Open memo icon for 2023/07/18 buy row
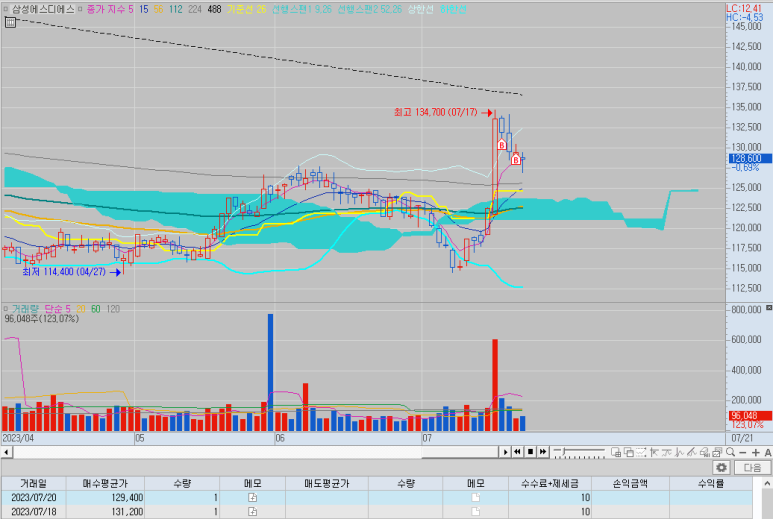 click(252, 512)
